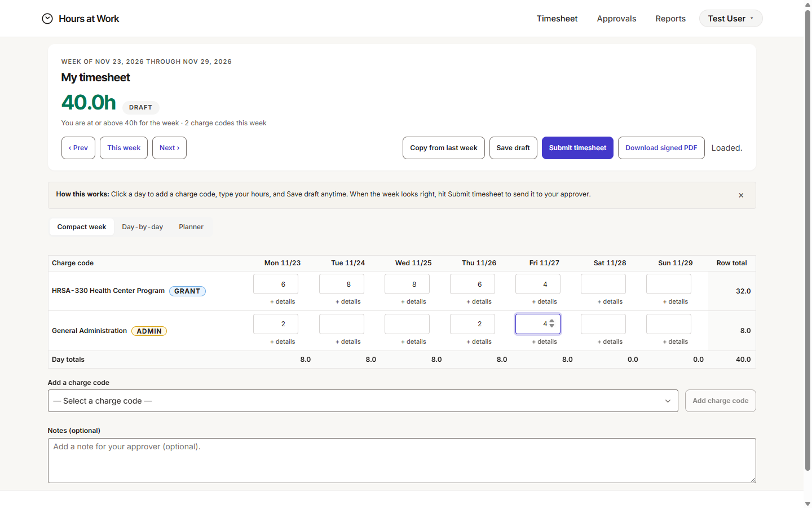Image resolution: width=812 pixels, height=508 pixels.
Task: Dismiss the How this works banner
Action: (741, 195)
